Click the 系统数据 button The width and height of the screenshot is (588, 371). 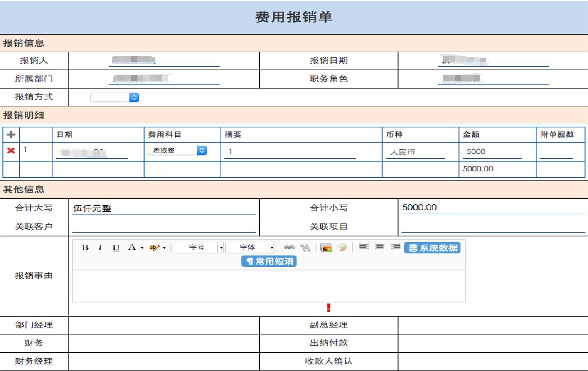click(432, 248)
